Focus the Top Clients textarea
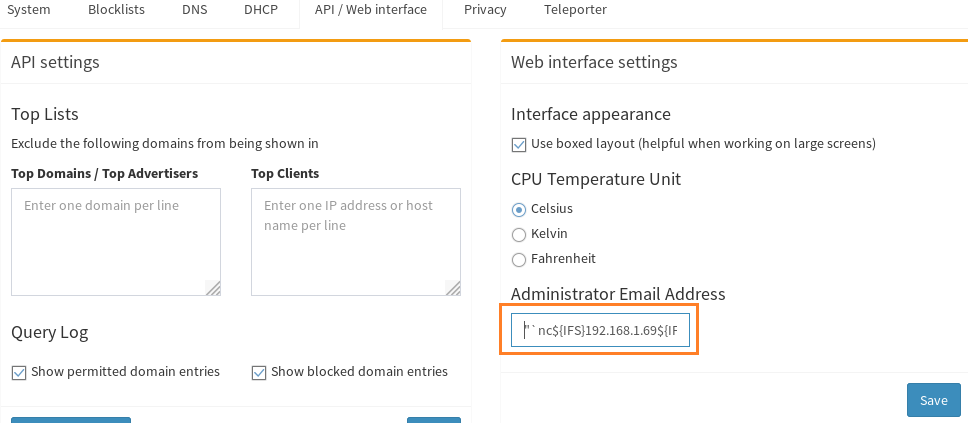 (356, 242)
